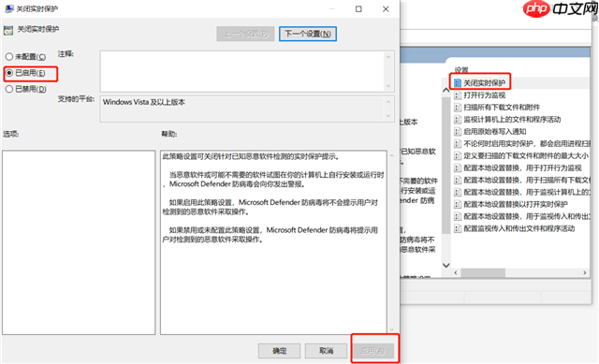Click the 设置 column header in background window
The height and width of the screenshot is (364, 599).
coord(461,70)
